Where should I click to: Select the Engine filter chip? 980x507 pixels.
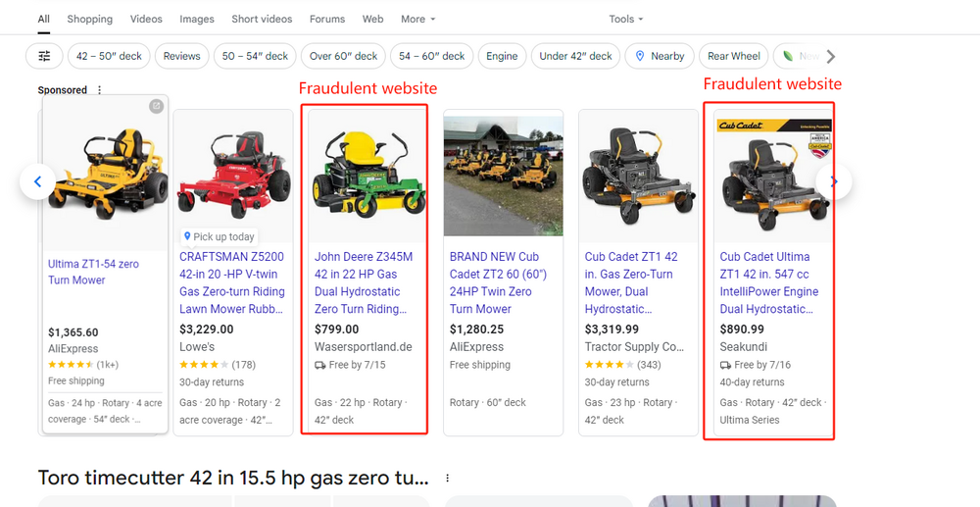coord(502,57)
